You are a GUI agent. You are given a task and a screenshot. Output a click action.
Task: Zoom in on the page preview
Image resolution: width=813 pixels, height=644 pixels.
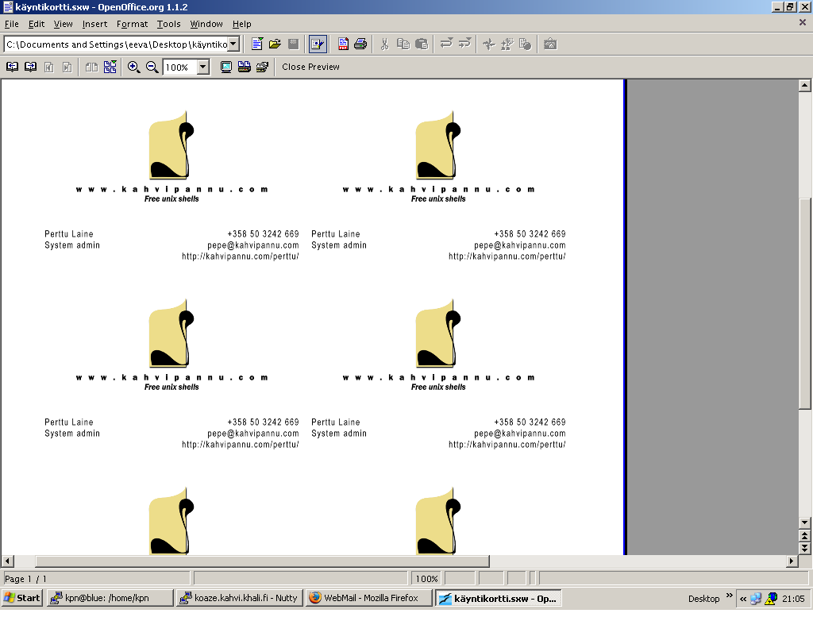[133, 67]
